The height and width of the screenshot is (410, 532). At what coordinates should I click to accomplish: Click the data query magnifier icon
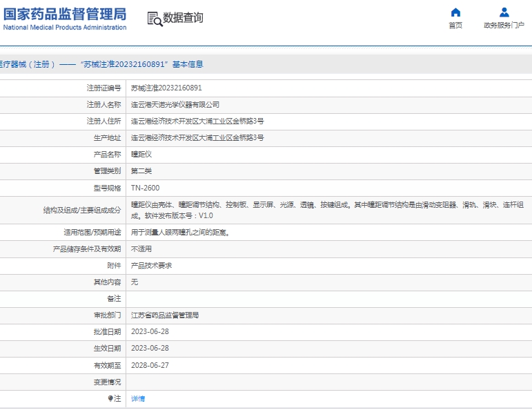(155, 19)
